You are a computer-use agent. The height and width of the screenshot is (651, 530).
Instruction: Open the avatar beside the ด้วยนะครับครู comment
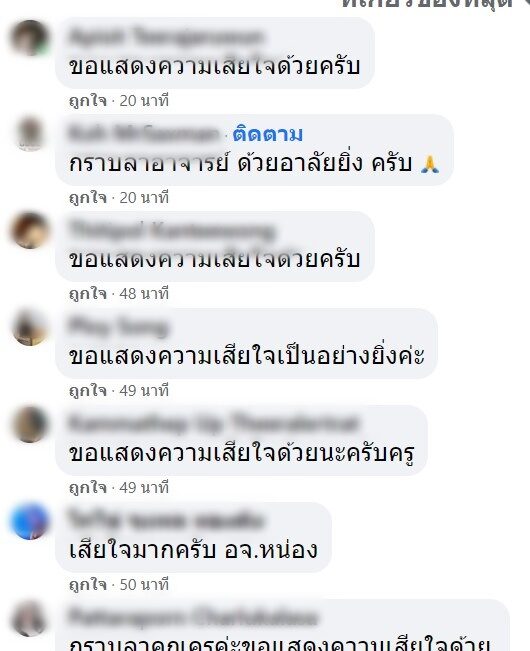point(29,424)
